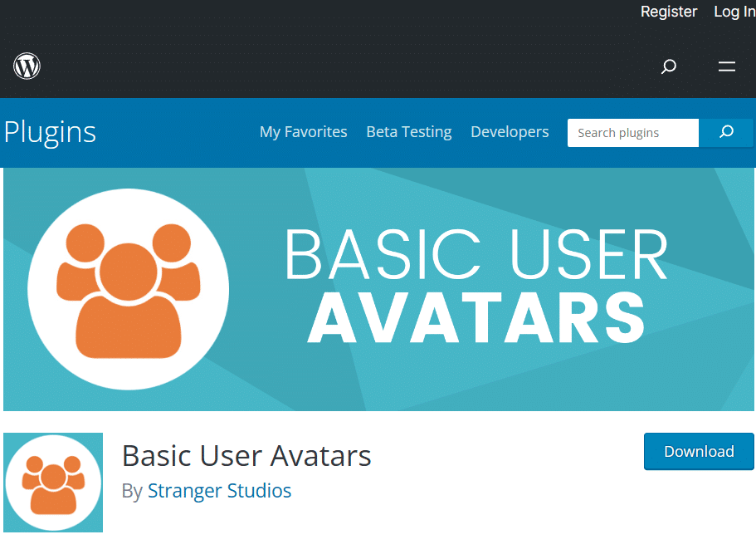The height and width of the screenshot is (554, 756).
Task: Open the Developers section
Action: 509,131
